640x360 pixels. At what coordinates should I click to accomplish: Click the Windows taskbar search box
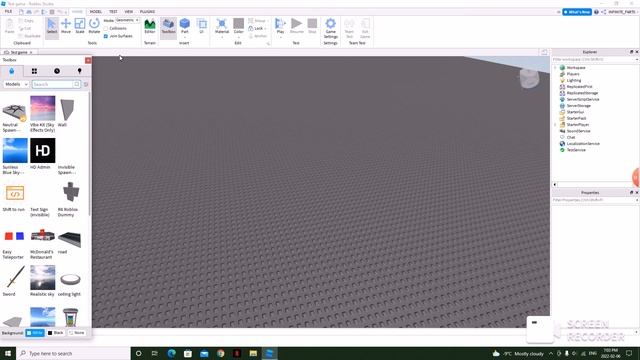coord(73,353)
